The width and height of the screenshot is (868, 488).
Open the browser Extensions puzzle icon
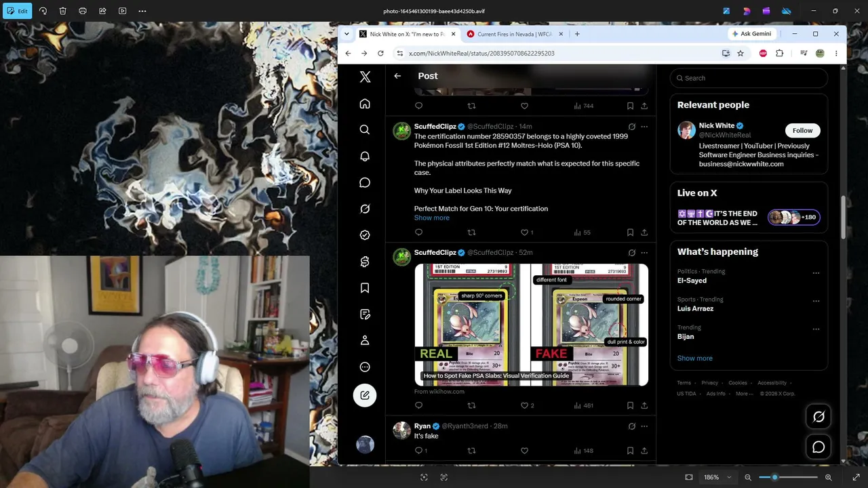point(779,54)
